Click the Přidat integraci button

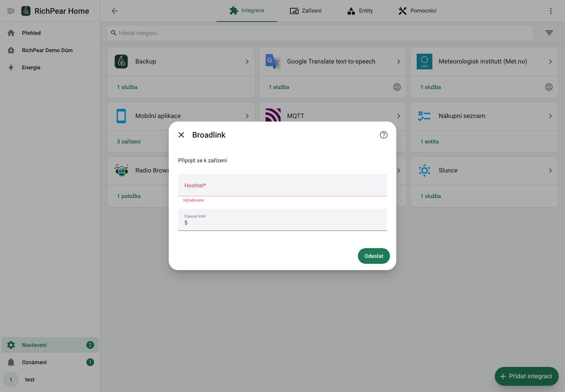[527, 376]
